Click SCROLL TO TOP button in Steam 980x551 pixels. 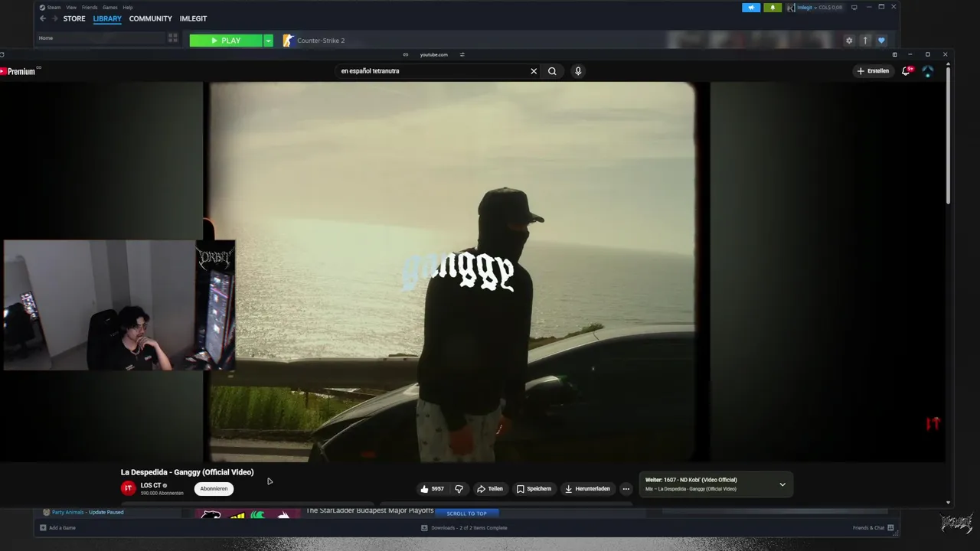pyautogui.click(x=467, y=514)
